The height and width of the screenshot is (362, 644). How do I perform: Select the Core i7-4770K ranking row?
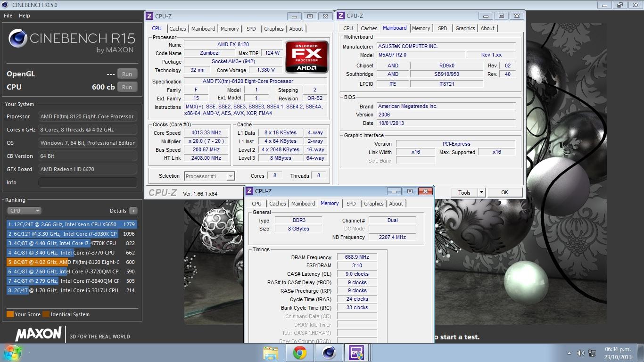(x=71, y=243)
